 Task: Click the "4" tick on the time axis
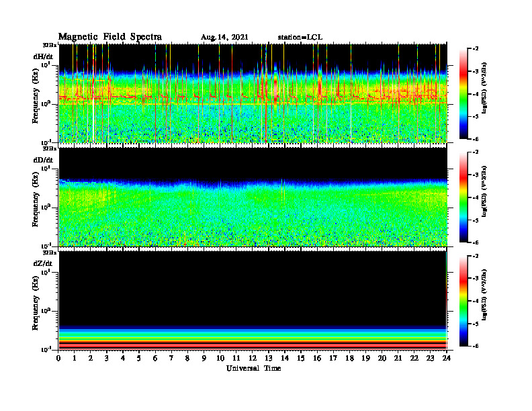coord(124,359)
